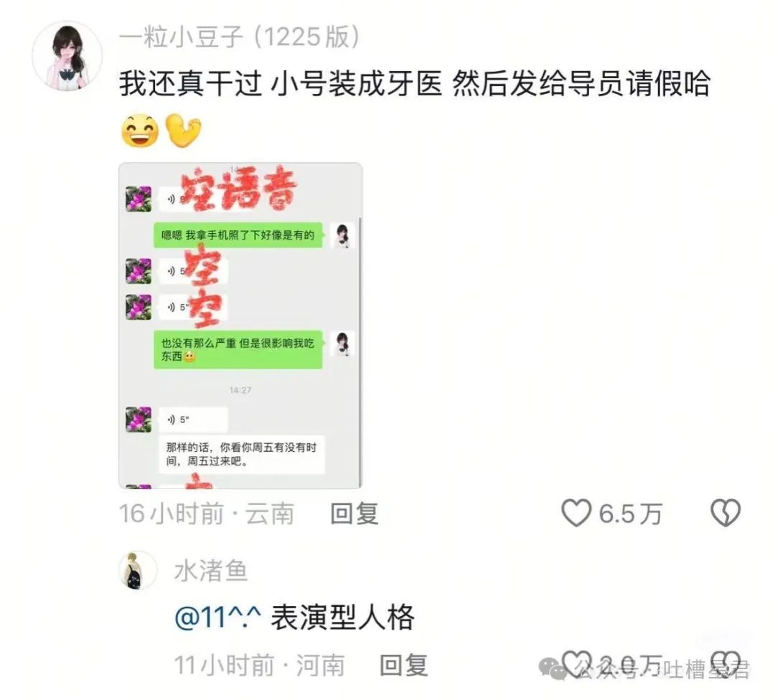The height and width of the screenshot is (700, 775).
Task: Open 一粒小豆子 profile avatar
Action: tap(67, 56)
